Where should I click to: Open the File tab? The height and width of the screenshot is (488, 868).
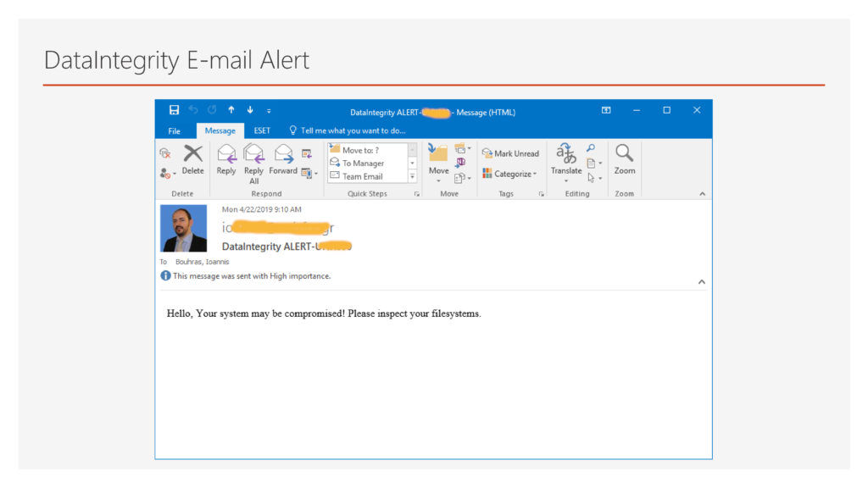point(174,131)
